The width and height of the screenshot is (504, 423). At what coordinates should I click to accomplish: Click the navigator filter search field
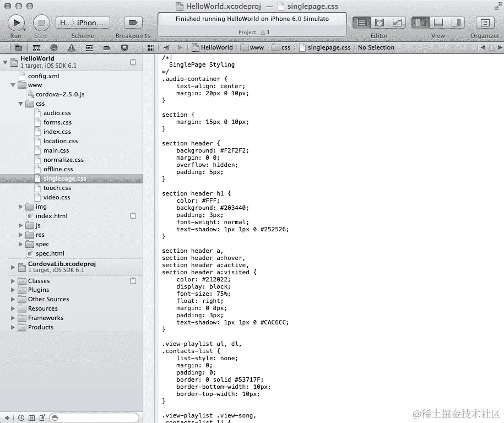[x=95, y=418]
